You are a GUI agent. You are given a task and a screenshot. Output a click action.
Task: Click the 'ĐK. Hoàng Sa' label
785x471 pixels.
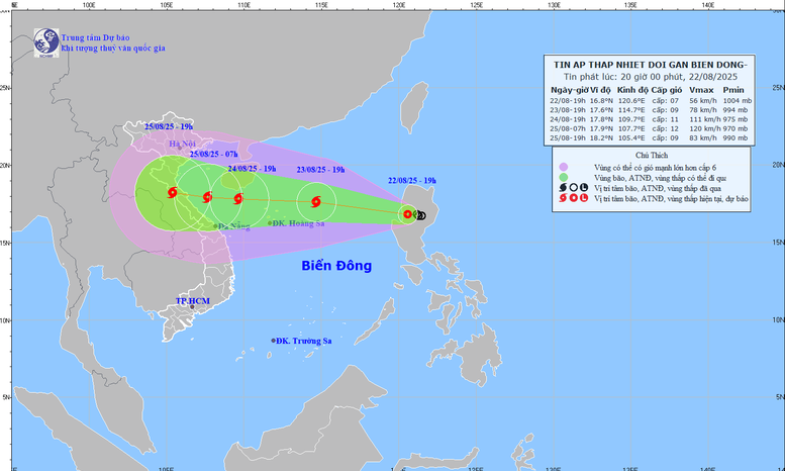point(298,224)
